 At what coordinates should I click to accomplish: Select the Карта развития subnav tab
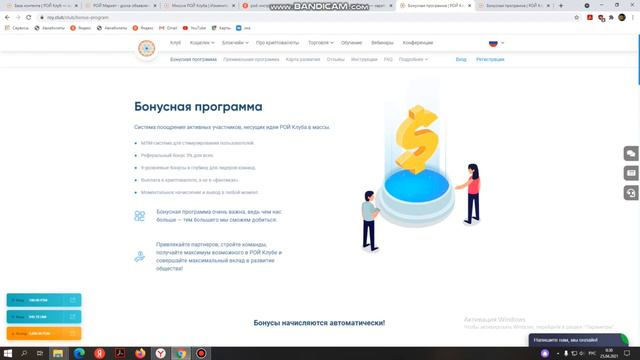(x=303, y=60)
